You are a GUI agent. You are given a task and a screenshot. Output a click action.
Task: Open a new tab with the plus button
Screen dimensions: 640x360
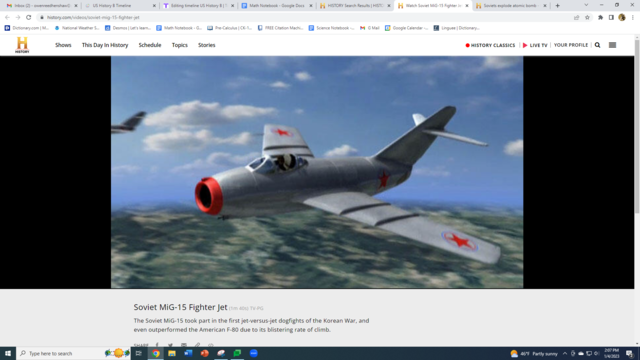point(558,6)
